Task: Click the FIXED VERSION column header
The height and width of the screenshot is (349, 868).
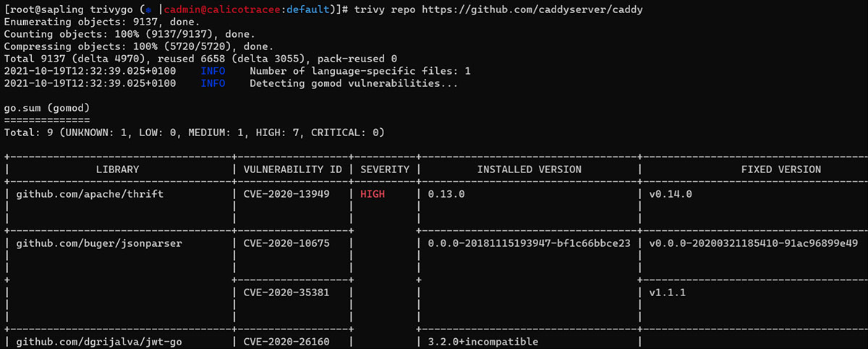Action: click(x=781, y=169)
